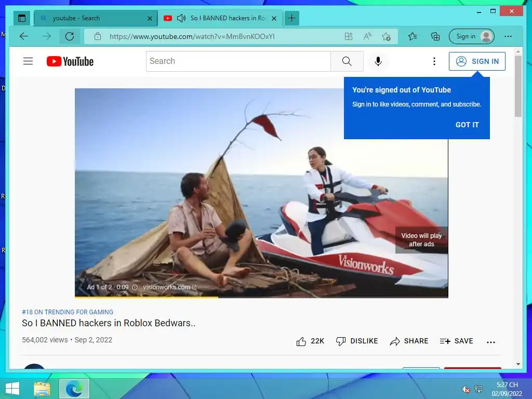Click the browser Sign in profile button
Image resolution: width=532 pixels, height=399 pixels.
472,36
